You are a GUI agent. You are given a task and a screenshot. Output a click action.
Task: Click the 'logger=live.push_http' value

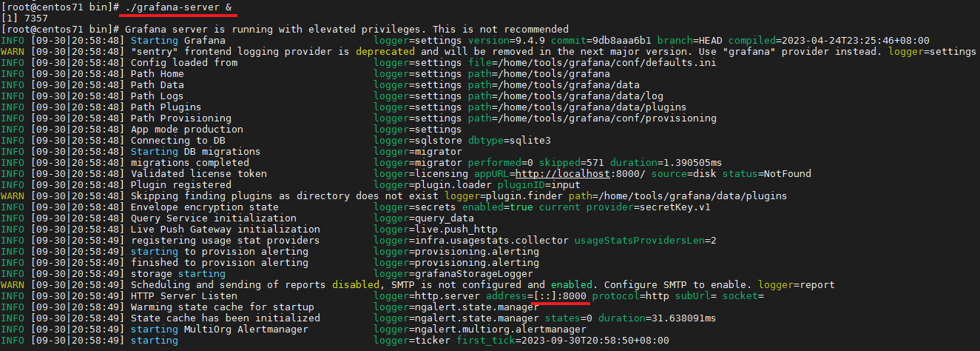coord(436,230)
